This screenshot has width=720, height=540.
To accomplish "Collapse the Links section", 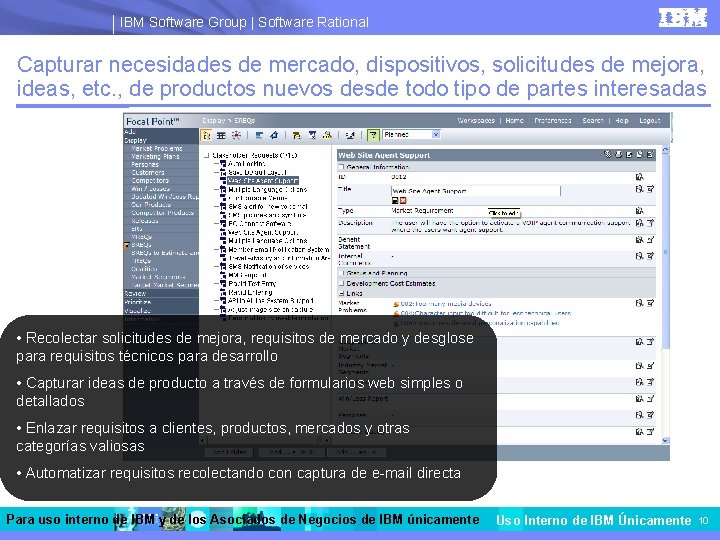I will coord(341,293).
